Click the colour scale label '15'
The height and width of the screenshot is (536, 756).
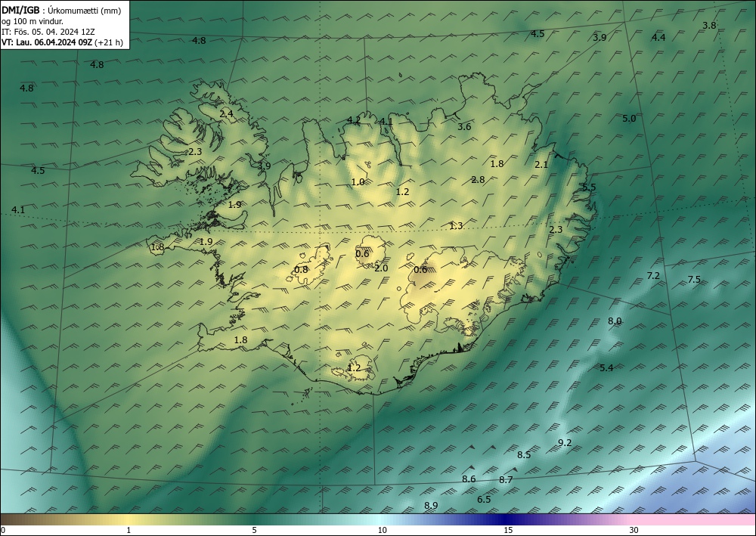(508, 531)
